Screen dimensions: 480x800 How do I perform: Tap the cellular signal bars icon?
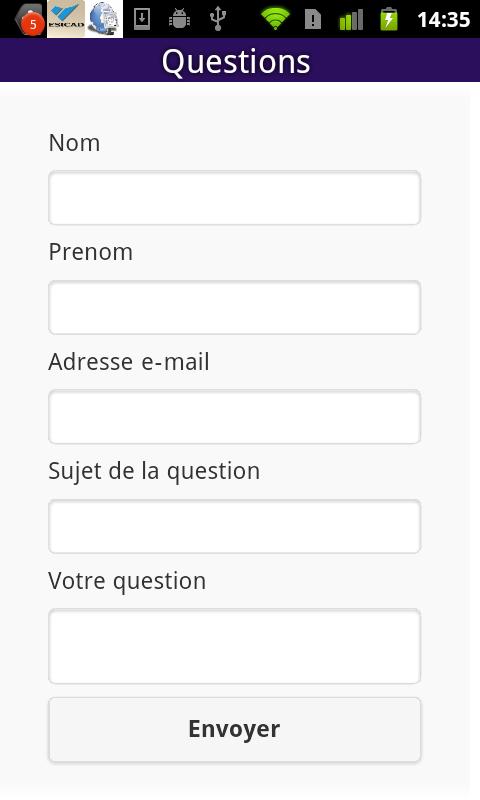click(x=351, y=19)
